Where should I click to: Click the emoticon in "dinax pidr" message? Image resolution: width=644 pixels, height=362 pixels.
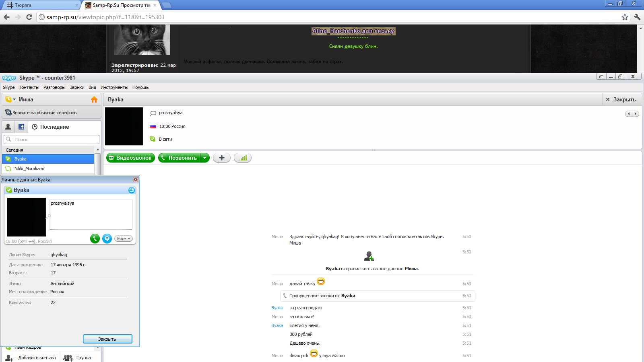(x=314, y=353)
